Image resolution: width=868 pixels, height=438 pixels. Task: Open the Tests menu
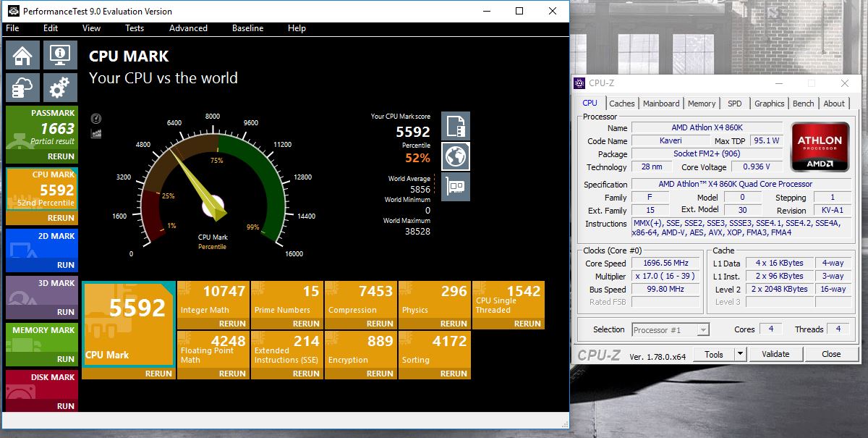[x=135, y=28]
